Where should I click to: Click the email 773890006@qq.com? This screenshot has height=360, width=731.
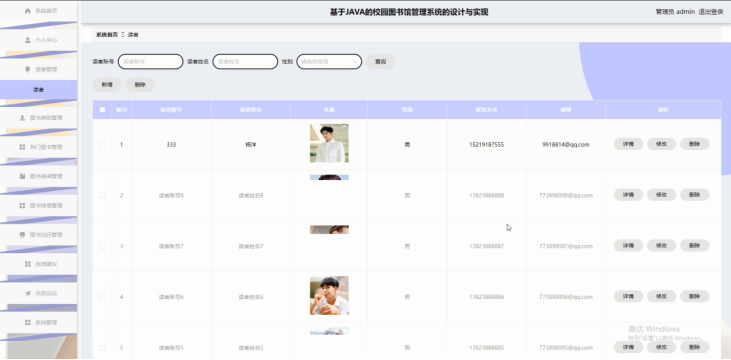pyautogui.click(x=565, y=297)
